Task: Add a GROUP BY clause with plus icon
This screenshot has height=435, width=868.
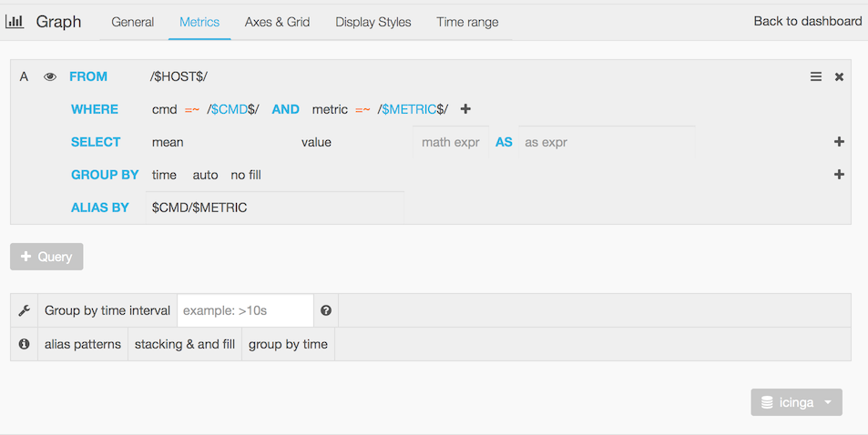Action: click(x=839, y=175)
